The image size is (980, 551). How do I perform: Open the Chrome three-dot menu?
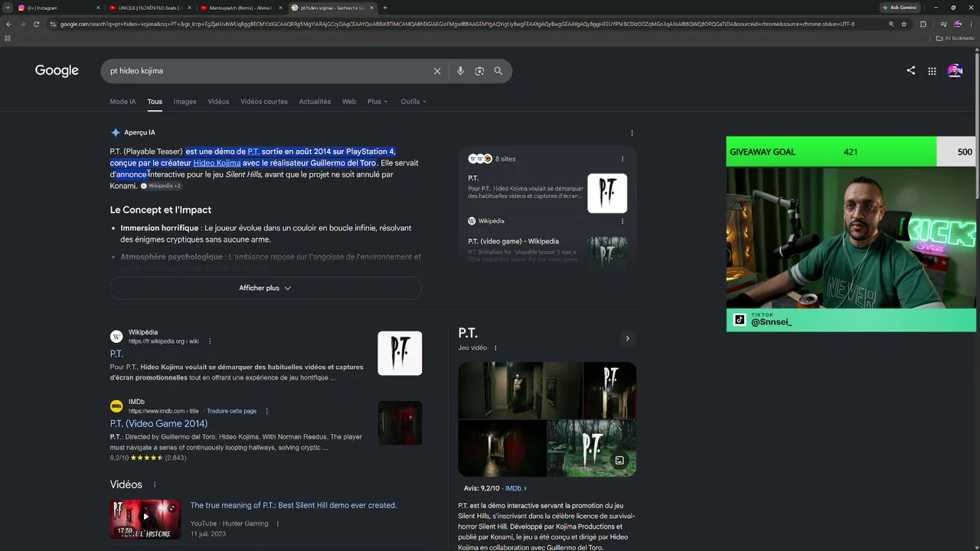[972, 24]
